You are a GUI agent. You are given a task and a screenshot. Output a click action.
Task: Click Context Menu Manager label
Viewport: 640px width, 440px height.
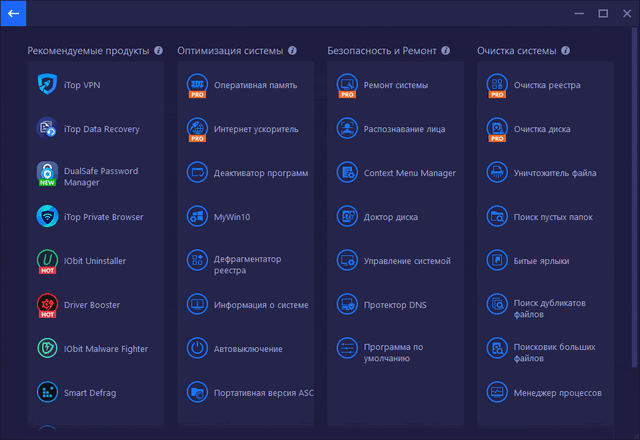pyautogui.click(x=409, y=173)
